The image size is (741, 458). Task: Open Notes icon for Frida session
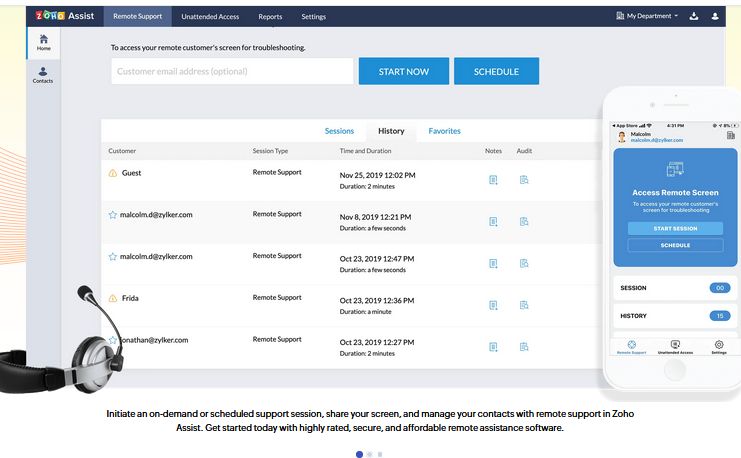(493, 305)
